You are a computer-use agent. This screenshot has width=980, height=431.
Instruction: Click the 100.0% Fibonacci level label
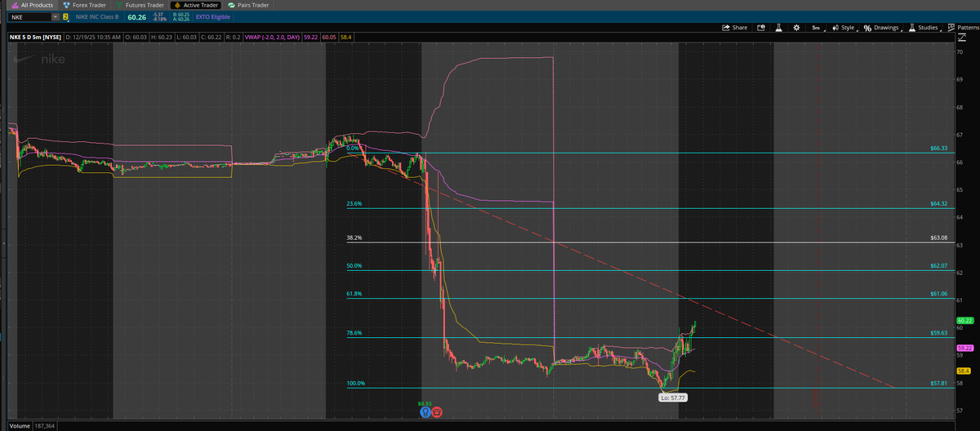pos(356,384)
